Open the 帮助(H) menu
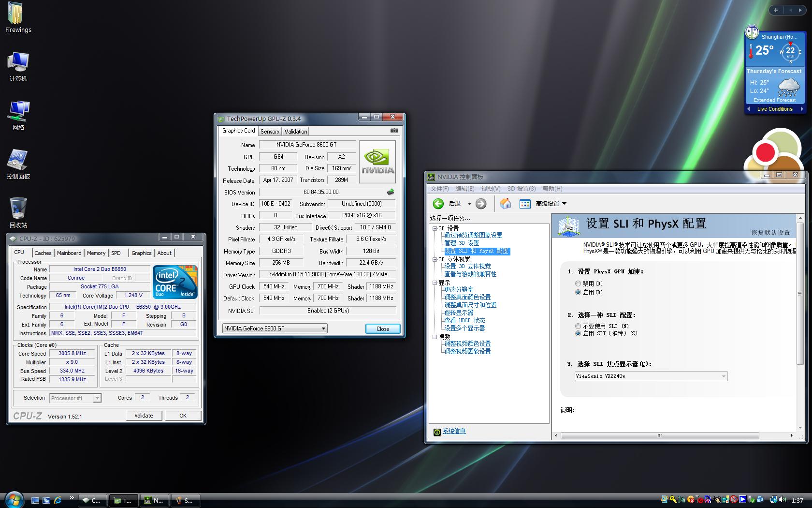 click(x=552, y=189)
